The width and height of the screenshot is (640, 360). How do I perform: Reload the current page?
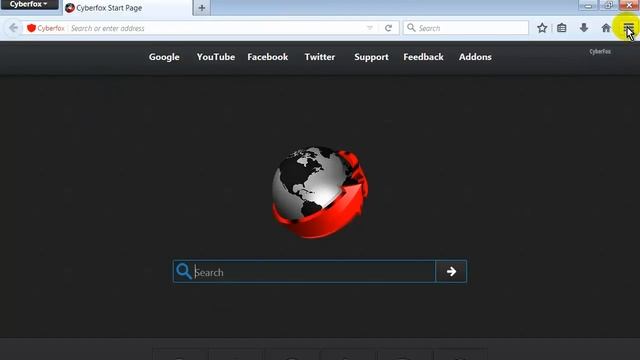point(389,28)
